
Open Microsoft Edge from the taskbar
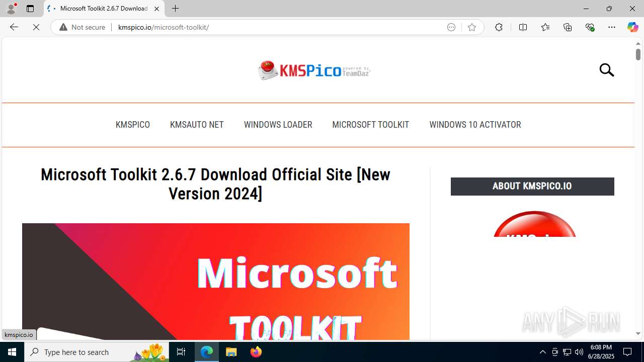tap(207, 352)
